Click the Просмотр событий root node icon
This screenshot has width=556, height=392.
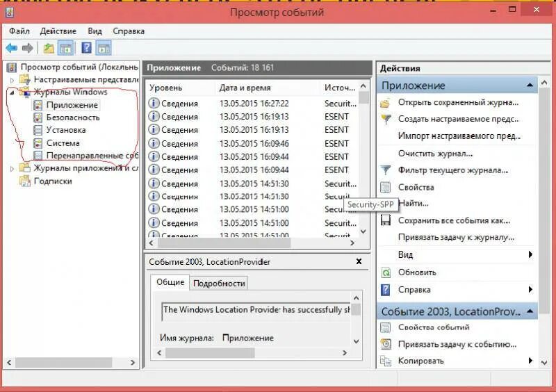click(12, 67)
